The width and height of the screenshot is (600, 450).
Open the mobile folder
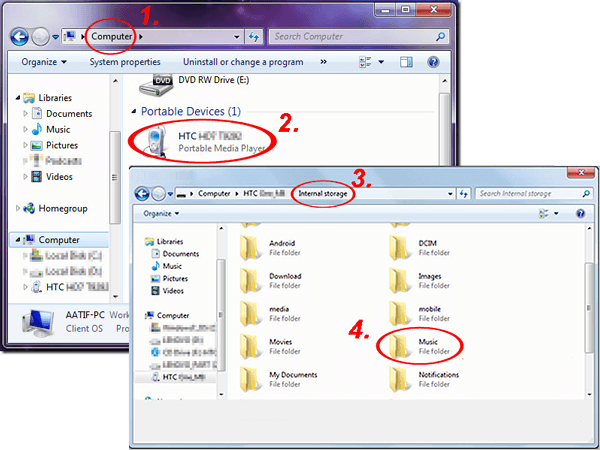click(419, 313)
